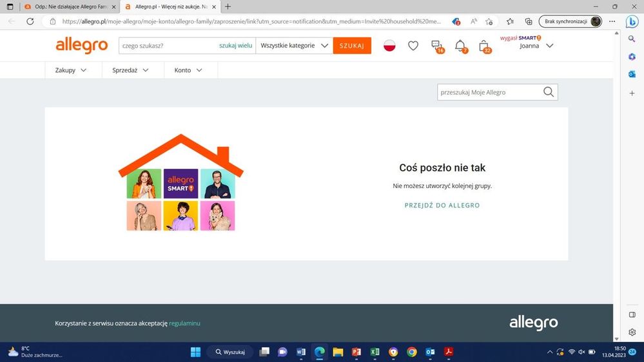This screenshot has width=644, height=362.
Task: Click the browser back arrow
Action: [x=12, y=21]
